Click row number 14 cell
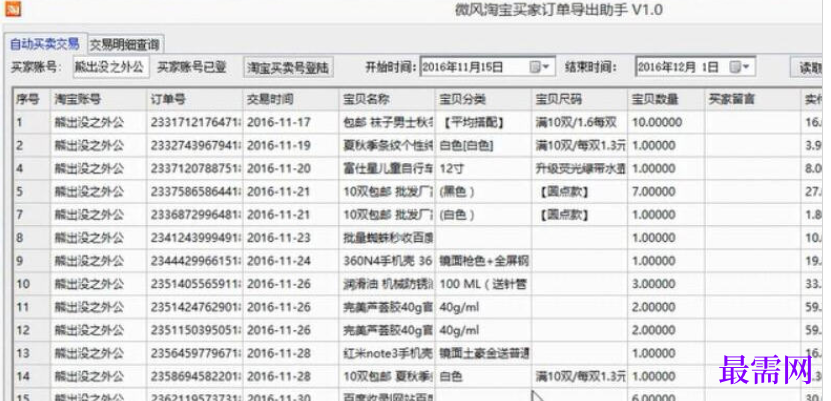Screen dimensions: 831x401 [x=31, y=377]
